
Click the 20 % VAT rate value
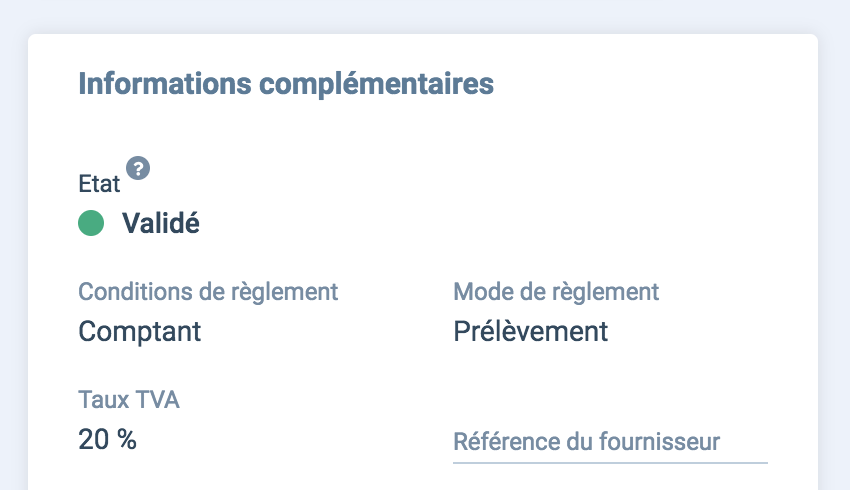pyautogui.click(x=107, y=439)
